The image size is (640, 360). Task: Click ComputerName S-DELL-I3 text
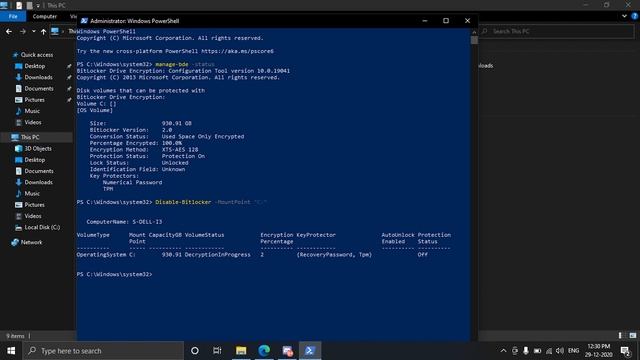click(x=124, y=222)
